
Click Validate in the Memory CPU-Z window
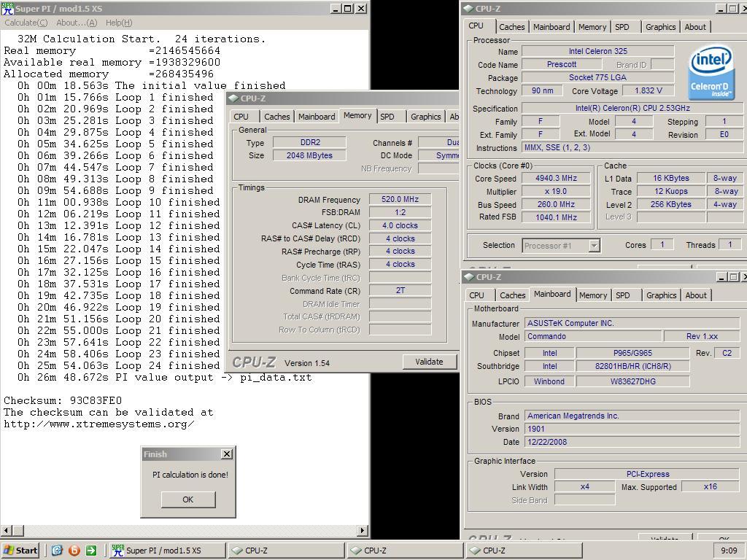pyautogui.click(x=429, y=362)
